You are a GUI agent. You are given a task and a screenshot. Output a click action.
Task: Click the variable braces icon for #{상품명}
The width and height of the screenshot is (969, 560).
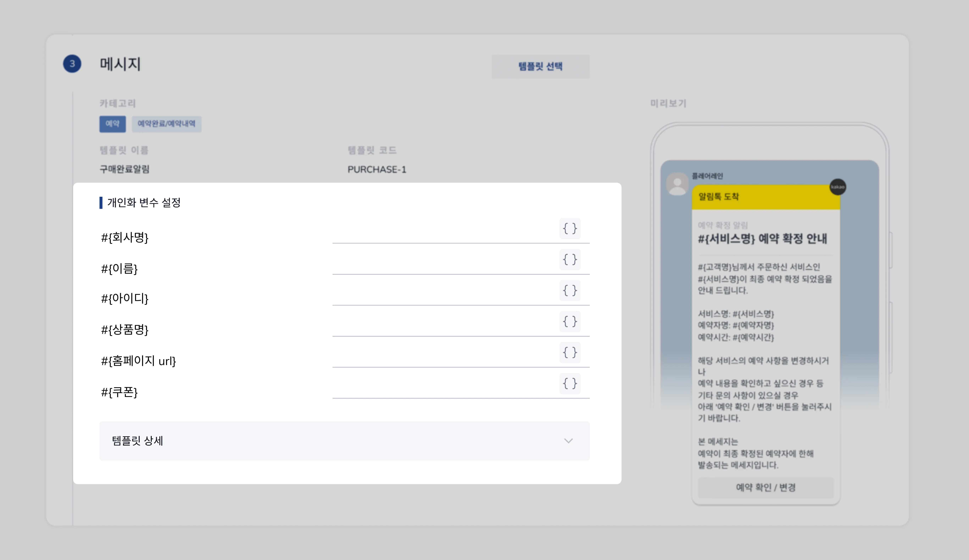tap(570, 321)
